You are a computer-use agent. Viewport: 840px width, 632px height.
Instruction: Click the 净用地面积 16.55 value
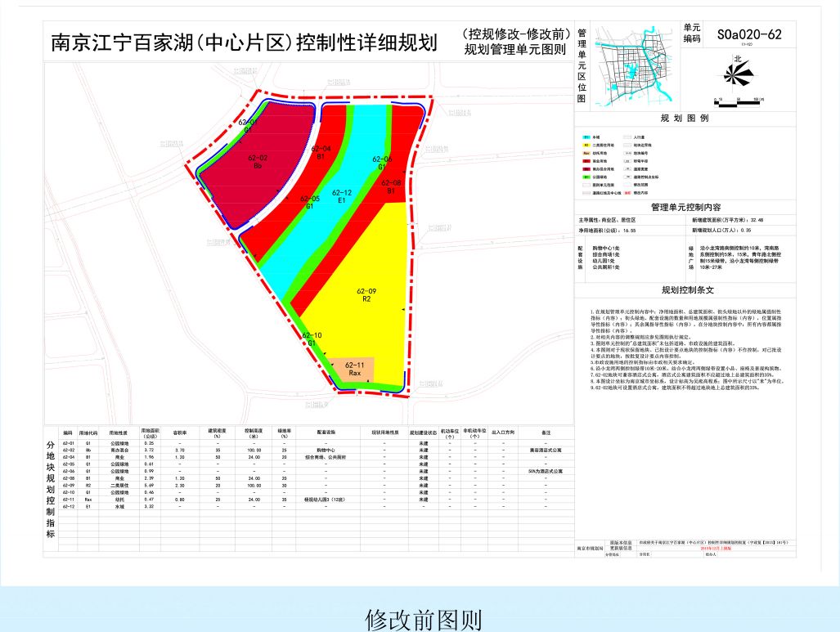pos(630,231)
